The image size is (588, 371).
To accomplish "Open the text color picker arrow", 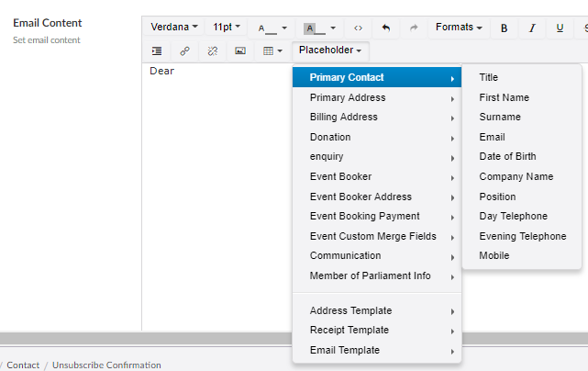I will pyautogui.click(x=284, y=28).
